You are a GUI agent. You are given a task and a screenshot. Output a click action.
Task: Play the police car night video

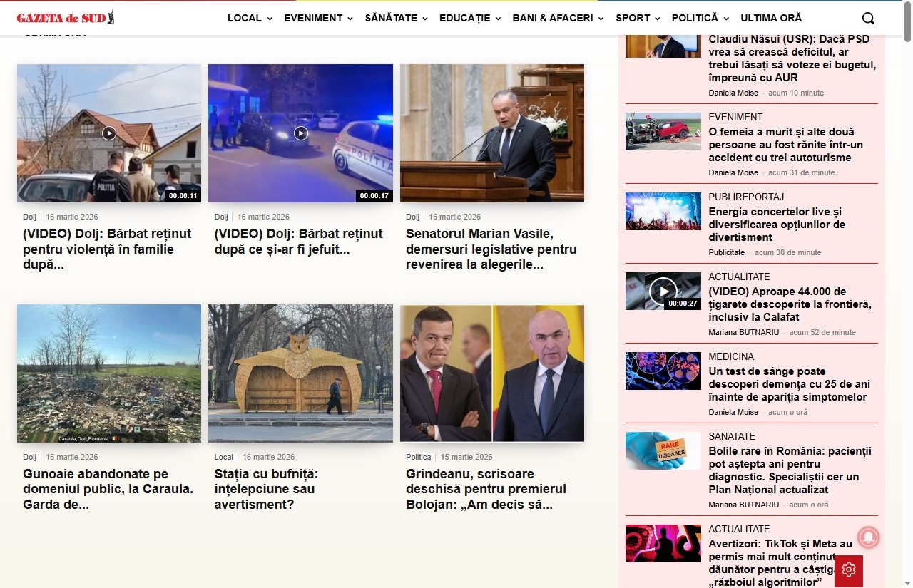301,133
